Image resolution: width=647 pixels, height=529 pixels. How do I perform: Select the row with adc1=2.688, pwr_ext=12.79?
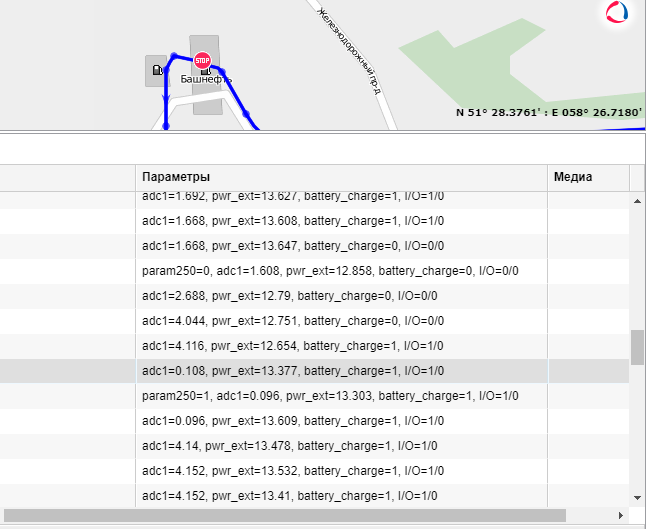290,296
